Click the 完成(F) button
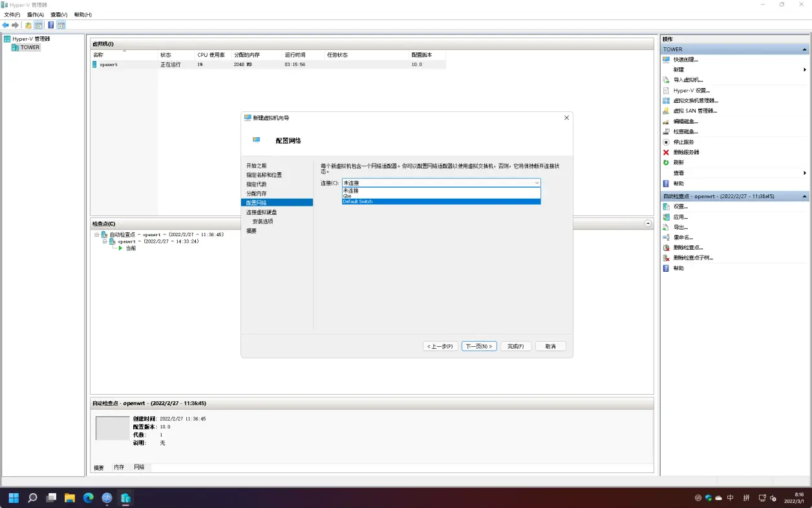Screen dimensions: 812x508 [x=515, y=346]
